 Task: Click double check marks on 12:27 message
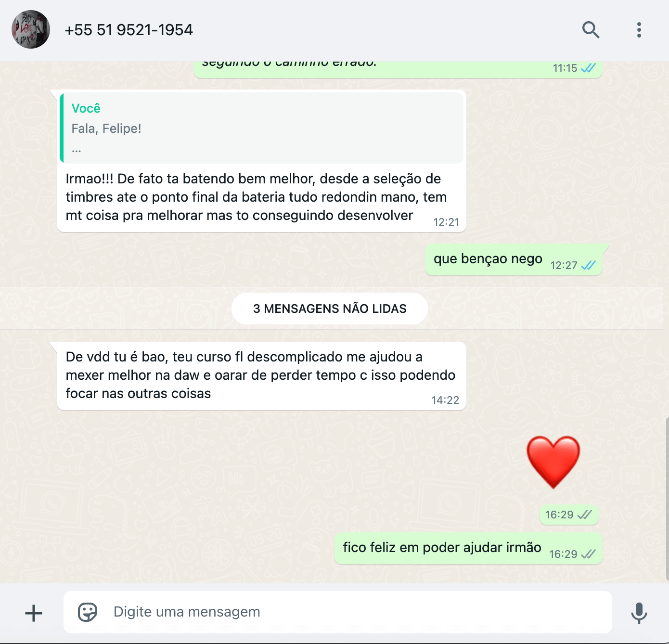pyautogui.click(x=588, y=265)
